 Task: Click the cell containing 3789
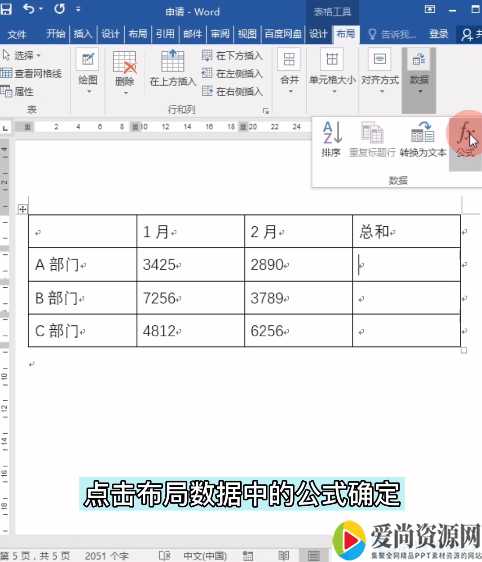(298, 298)
